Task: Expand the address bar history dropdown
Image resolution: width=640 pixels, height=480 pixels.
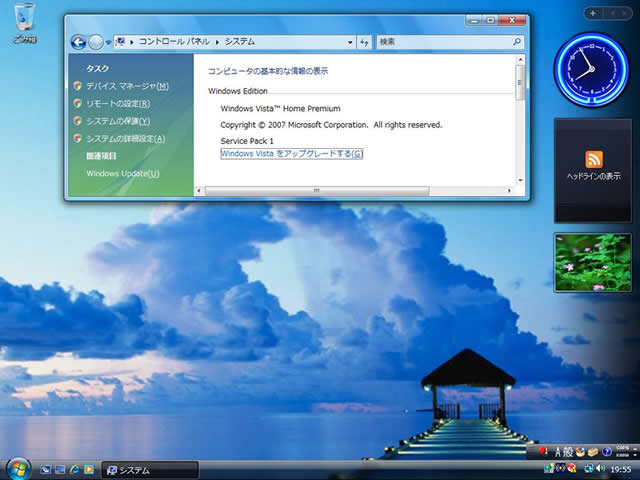Action: tap(350, 42)
